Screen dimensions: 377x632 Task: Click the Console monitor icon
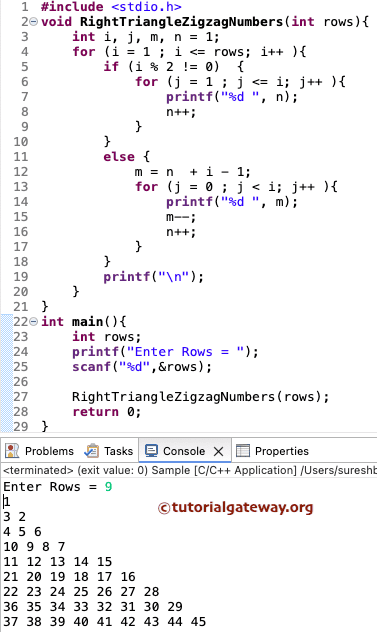click(x=151, y=451)
